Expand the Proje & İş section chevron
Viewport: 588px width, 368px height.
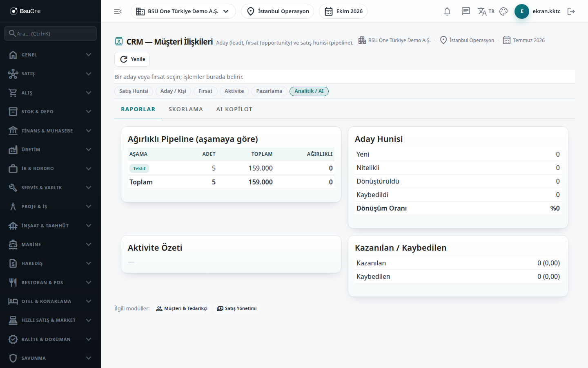click(x=89, y=206)
